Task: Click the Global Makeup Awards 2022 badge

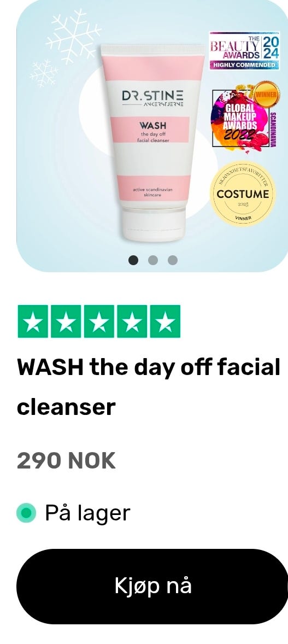Action: coord(245,116)
